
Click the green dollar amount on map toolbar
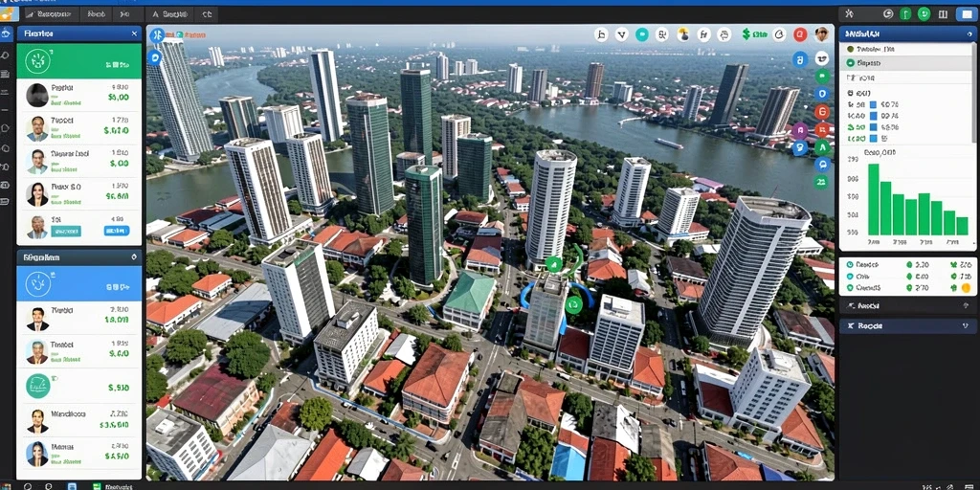[x=755, y=35]
